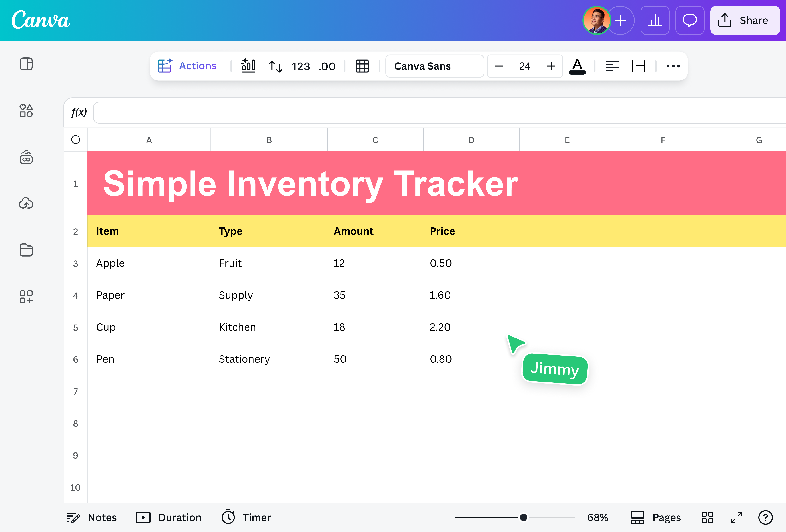The height and width of the screenshot is (532, 786).
Task: Click the Share button
Action: pos(745,20)
